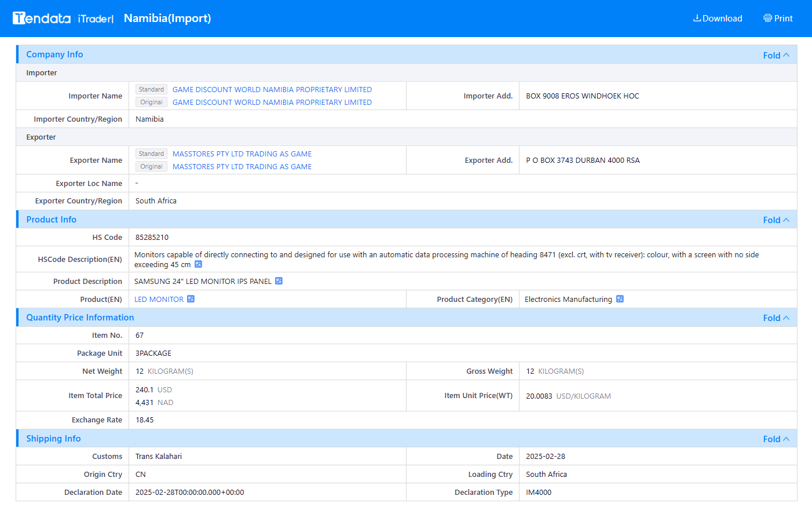The image size is (812, 514).
Task: Fold the Quantity Price Information section
Action: 776,318
